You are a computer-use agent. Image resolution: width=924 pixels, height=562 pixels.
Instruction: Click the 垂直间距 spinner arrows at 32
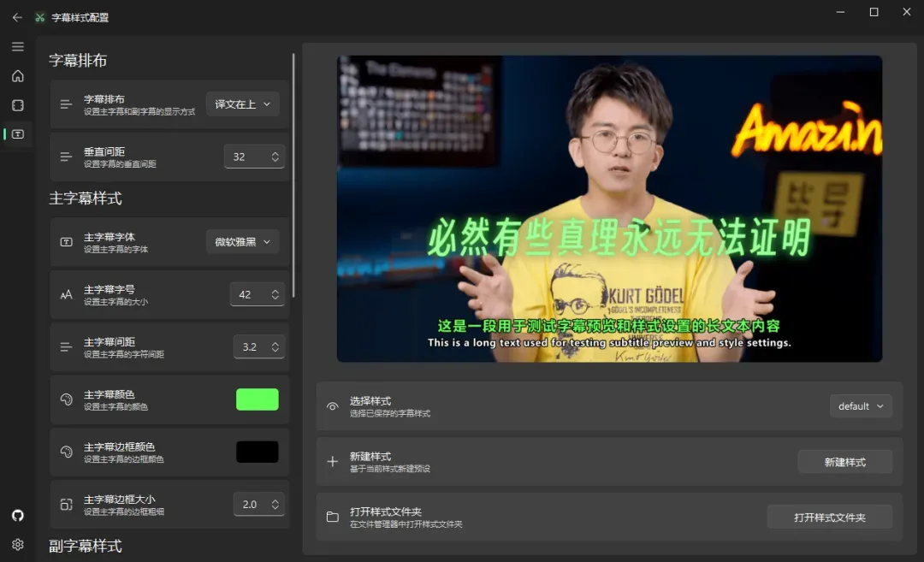[x=275, y=157]
